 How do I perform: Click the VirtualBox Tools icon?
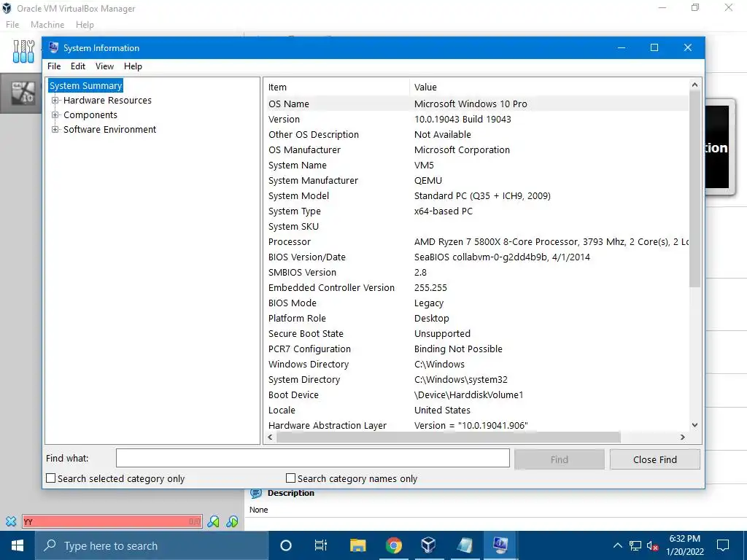click(x=23, y=52)
